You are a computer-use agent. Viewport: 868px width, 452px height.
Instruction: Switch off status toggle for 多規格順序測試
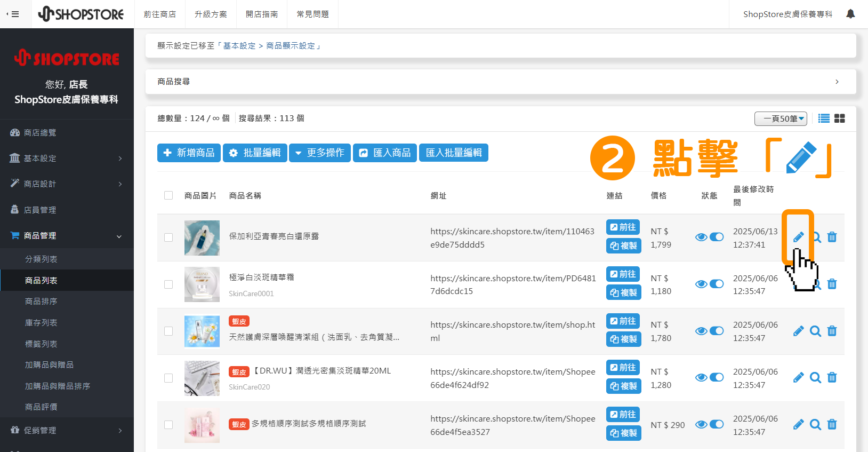(x=717, y=424)
